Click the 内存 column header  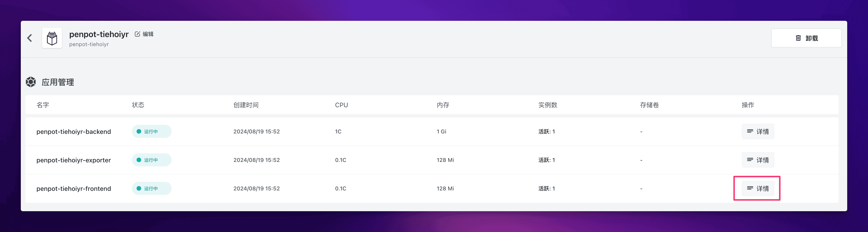click(443, 105)
